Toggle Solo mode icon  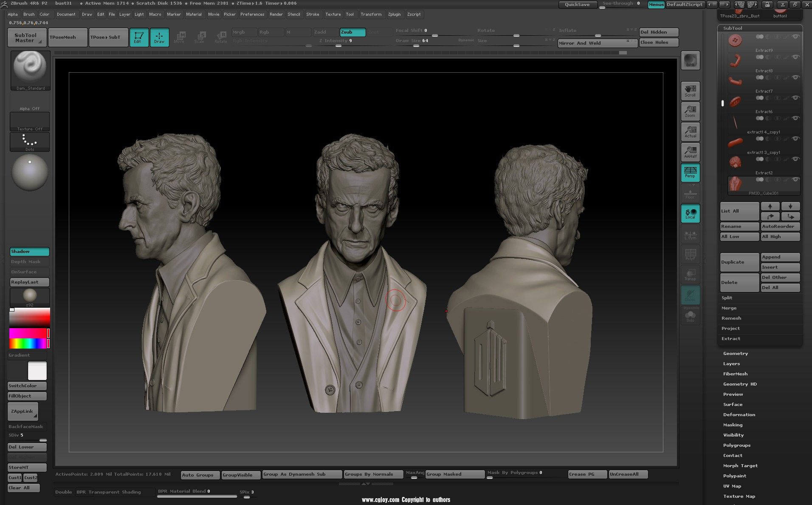pos(691,316)
